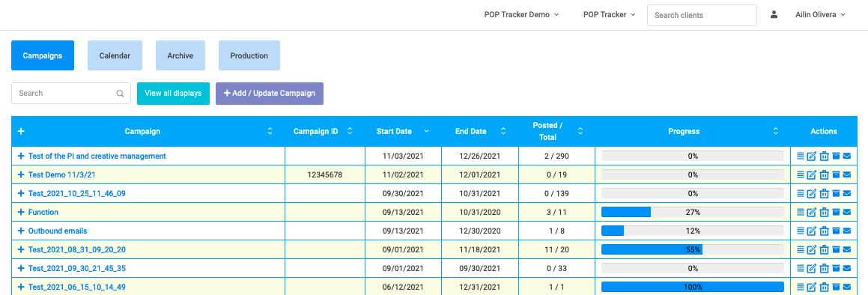Click the magnifier icon in campaign search
Image resolution: width=868 pixels, height=295 pixels.
[120, 94]
